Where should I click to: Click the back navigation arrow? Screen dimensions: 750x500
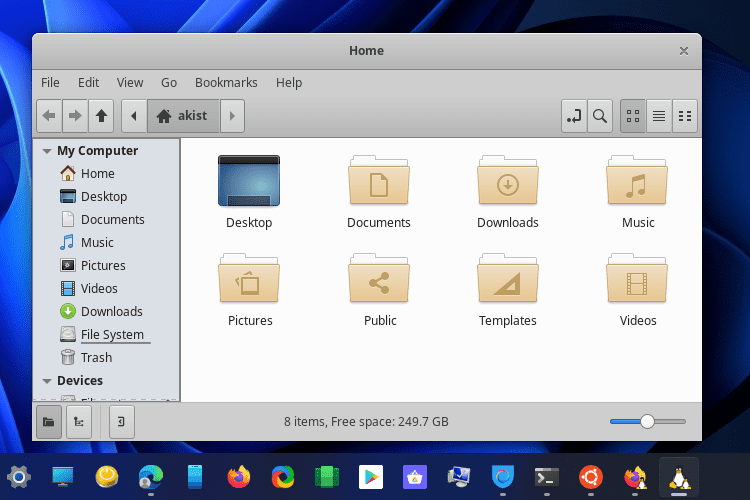pyautogui.click(x=49, y=116)
